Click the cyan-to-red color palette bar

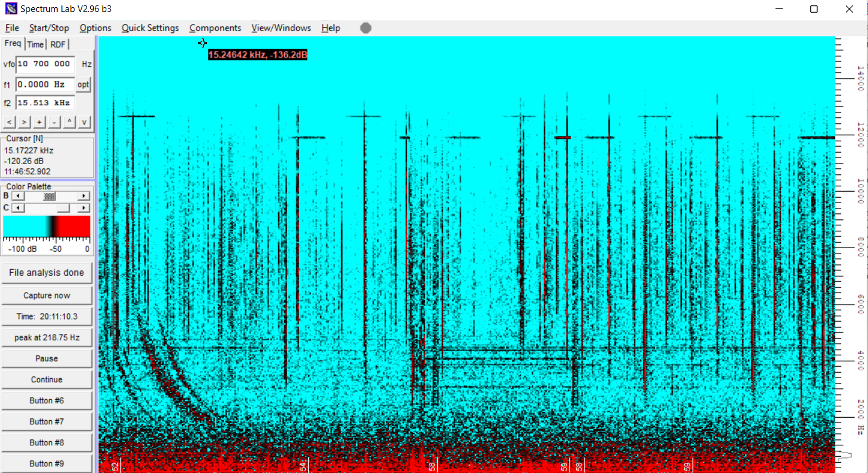[47, 226]
